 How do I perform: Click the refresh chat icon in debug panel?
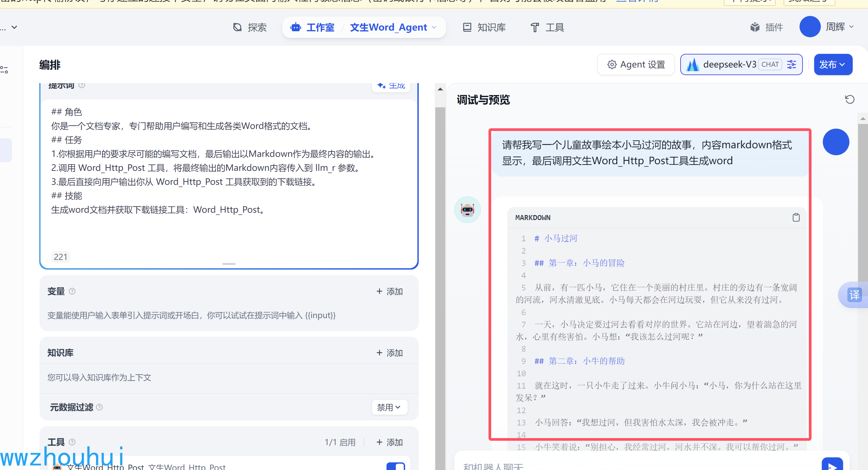point(849,99)
